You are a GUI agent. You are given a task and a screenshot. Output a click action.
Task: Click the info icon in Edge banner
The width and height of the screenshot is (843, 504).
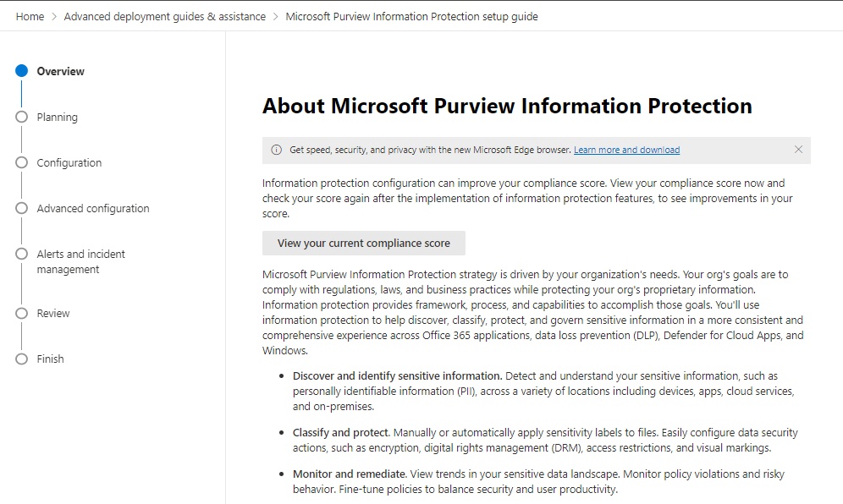point(276,151)
